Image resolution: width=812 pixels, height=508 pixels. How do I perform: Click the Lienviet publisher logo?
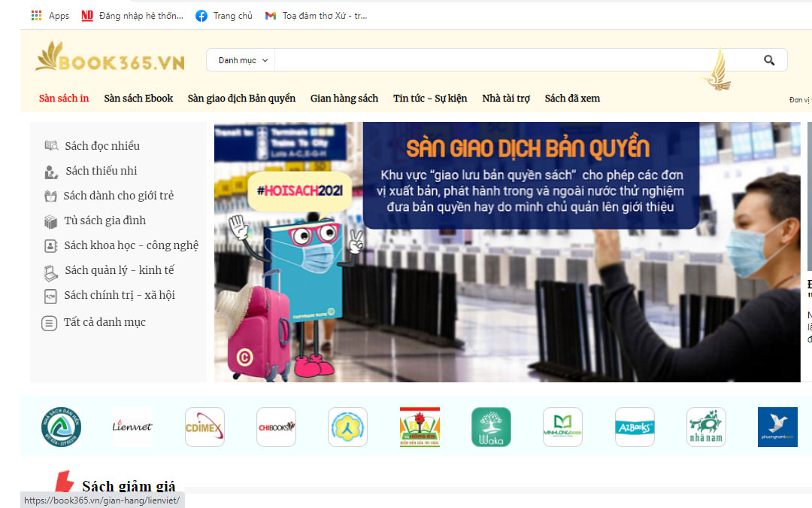coord(132,427)
